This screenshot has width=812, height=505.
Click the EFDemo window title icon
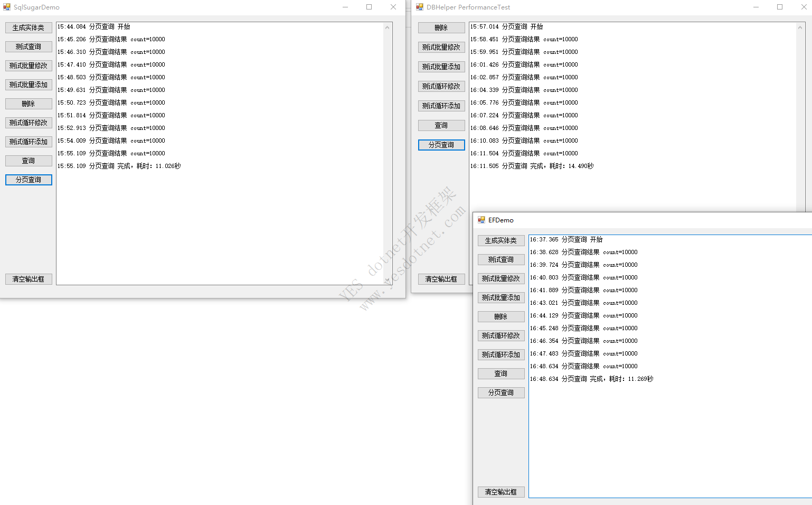(481, 220)
